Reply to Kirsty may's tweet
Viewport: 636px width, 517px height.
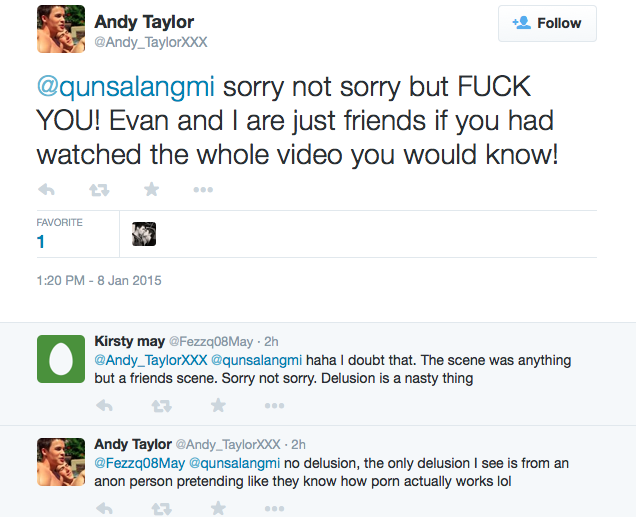click(x=105, y=405)
